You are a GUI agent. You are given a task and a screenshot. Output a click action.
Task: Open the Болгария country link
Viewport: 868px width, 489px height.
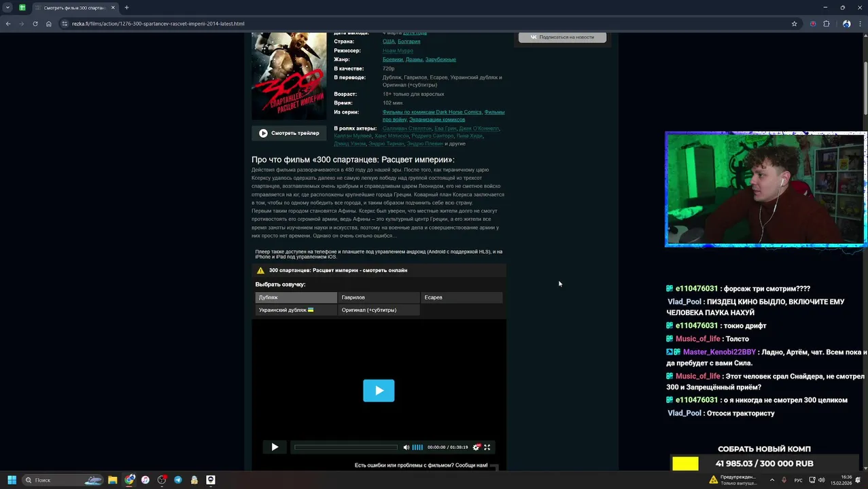click(409, 41)
